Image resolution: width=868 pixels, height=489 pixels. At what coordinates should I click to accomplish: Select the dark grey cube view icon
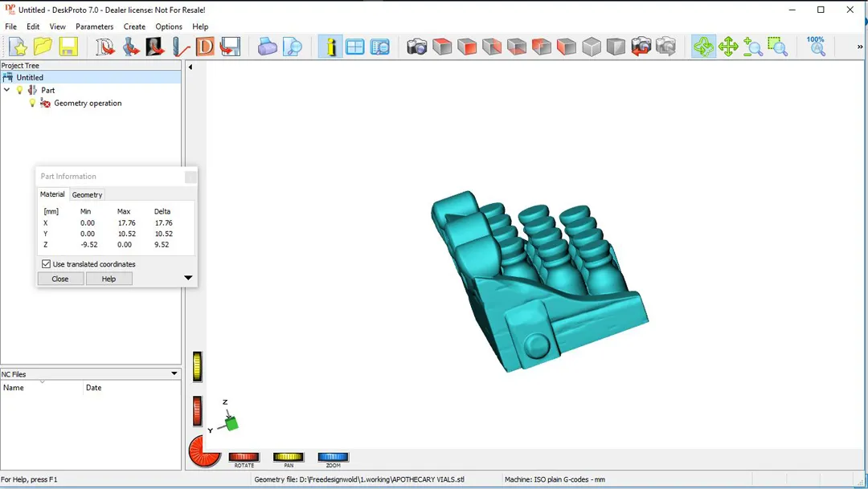[616, 47]
